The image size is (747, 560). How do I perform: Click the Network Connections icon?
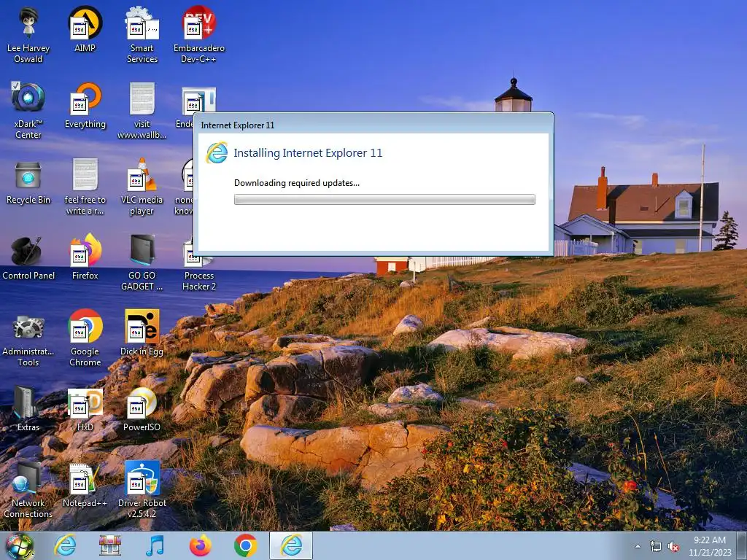pos(28,489)
